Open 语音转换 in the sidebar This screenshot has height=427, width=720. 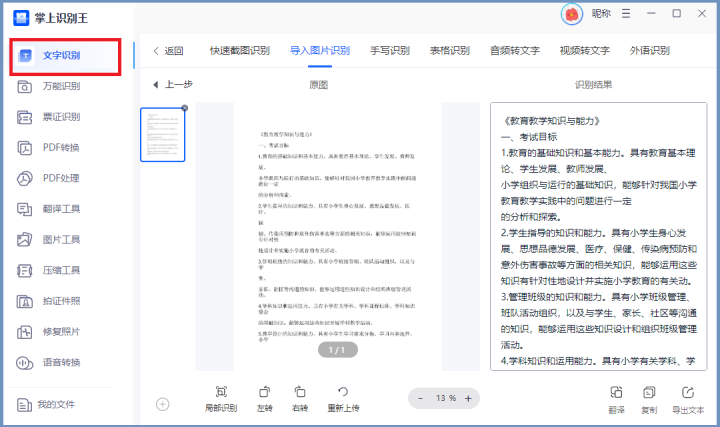tap(49, 363)
